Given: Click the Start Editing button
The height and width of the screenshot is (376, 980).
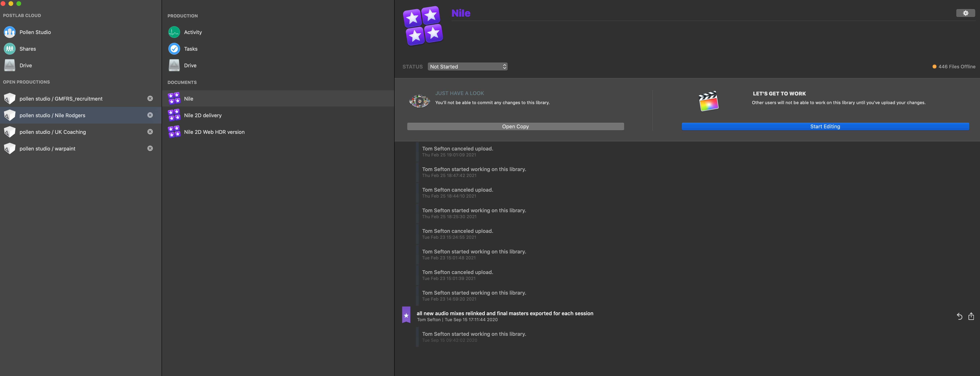Looking at the screenshot, I should 825,127.
